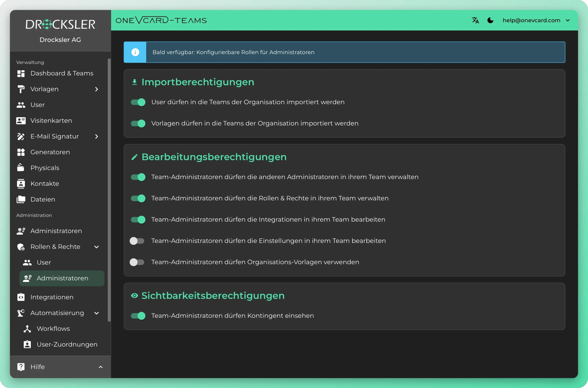Toggle Team-Administratoren viewing Kontingent
588x388 pixels.
[x=138, y=316]
